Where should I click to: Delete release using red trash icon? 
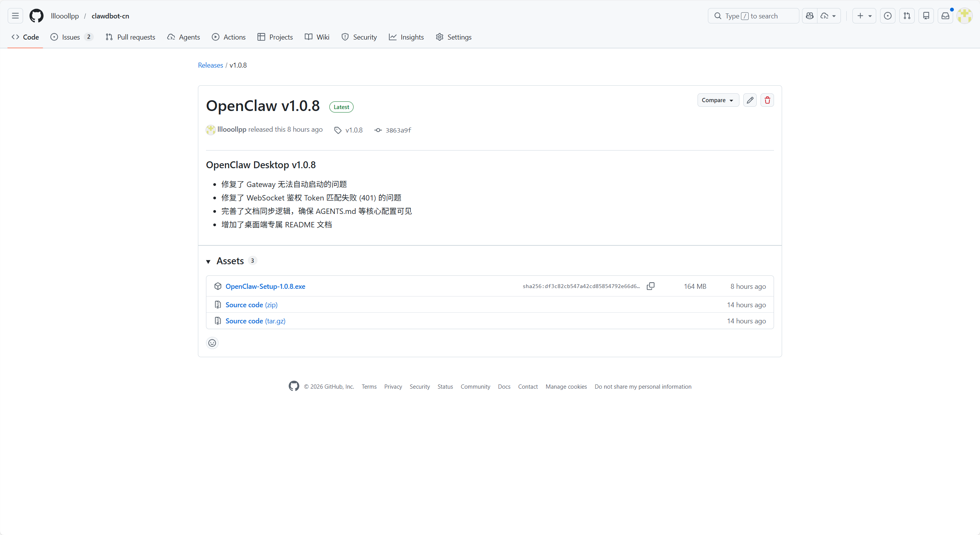(767, 100)
